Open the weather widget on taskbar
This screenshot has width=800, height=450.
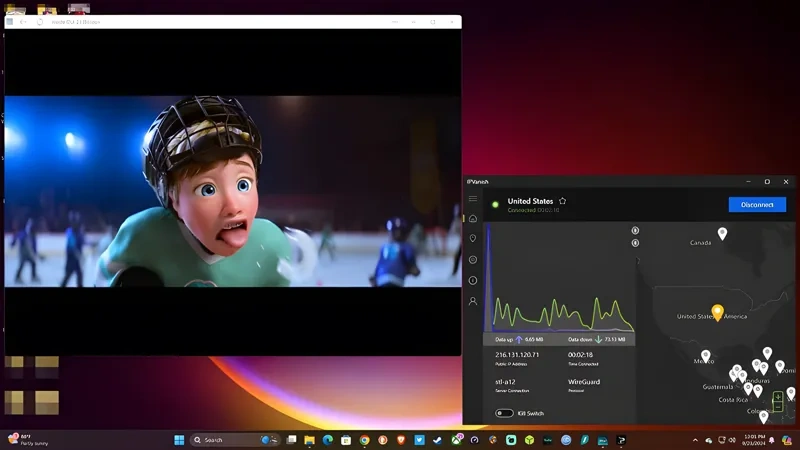click(28, 440)
